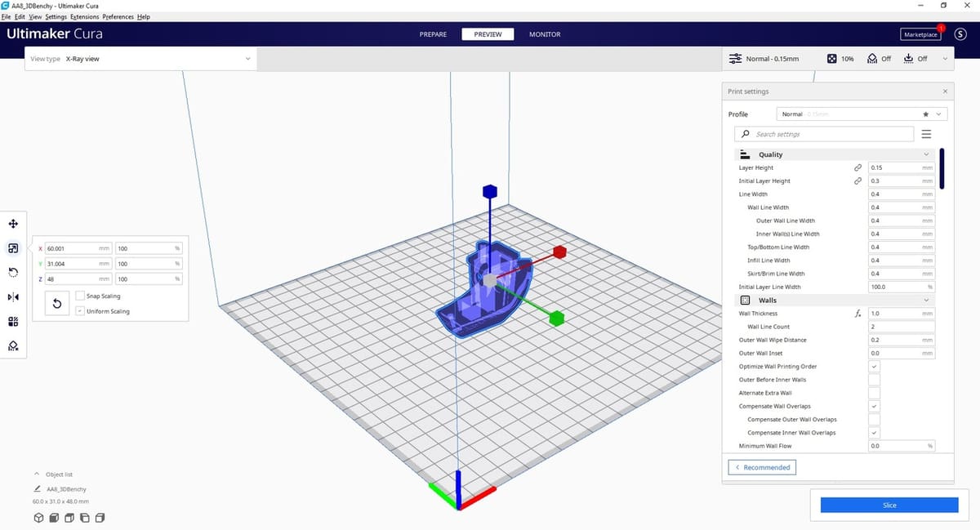Switch to front camera view
The width and height of the screenshot is (980, 530).
(x=54, y=518)
